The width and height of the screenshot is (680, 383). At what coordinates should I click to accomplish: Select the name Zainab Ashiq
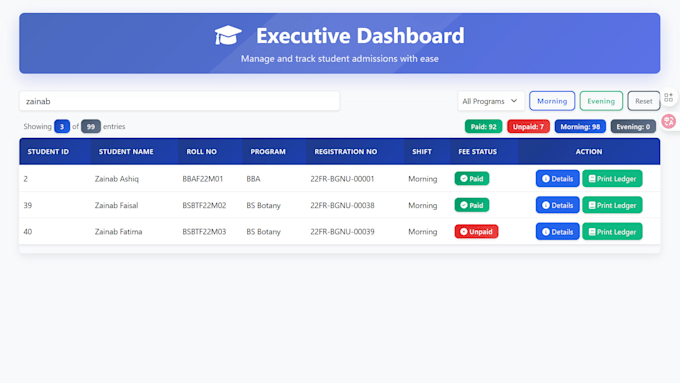tap(117, 179)
